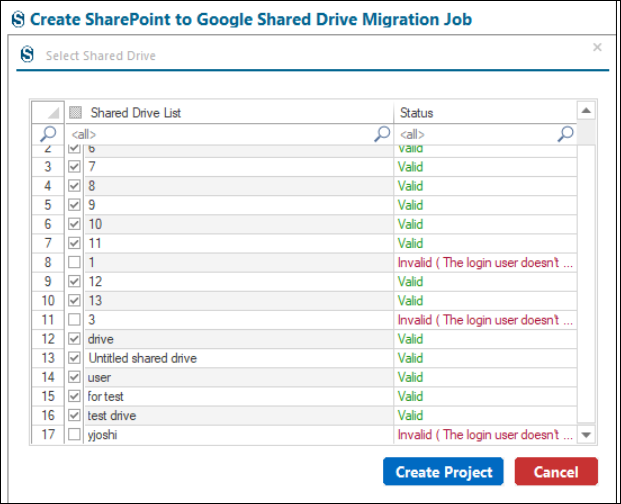Select row header number 8

(48, 262)
